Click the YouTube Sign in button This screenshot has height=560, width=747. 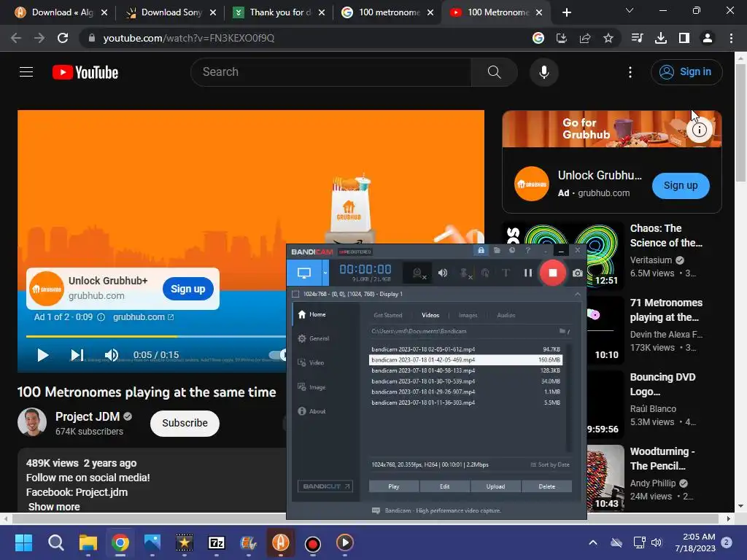click(x=686, y=72)
